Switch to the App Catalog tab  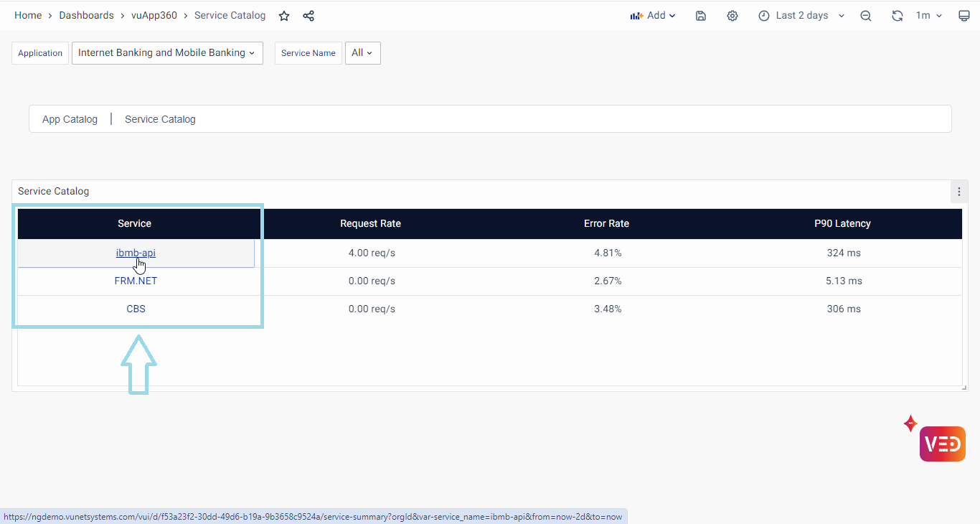70,119
